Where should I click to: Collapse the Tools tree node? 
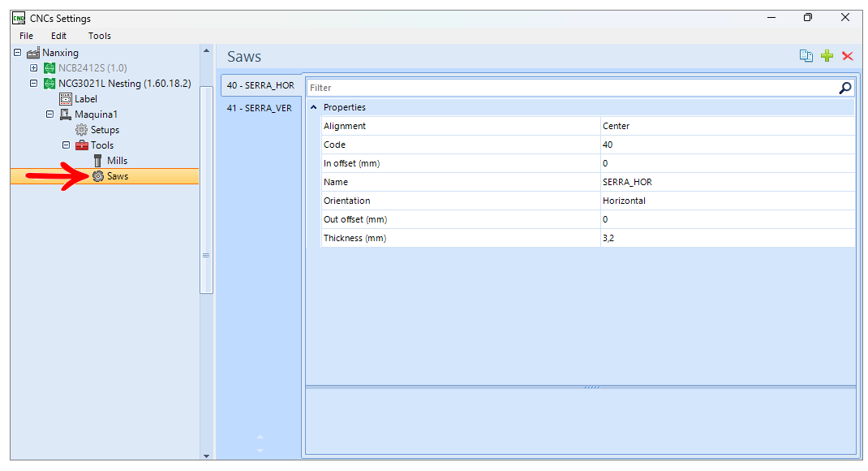click(66, 145)
